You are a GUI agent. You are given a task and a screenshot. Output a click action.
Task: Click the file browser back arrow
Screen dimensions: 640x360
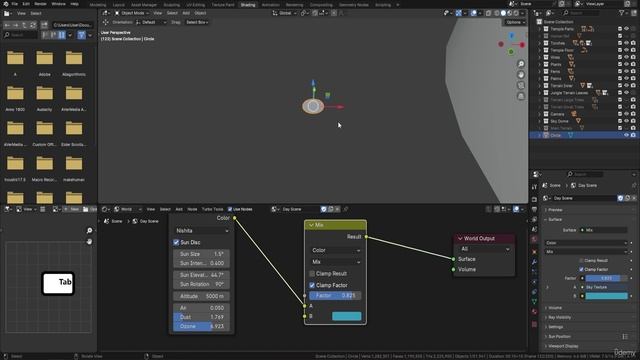7,25
